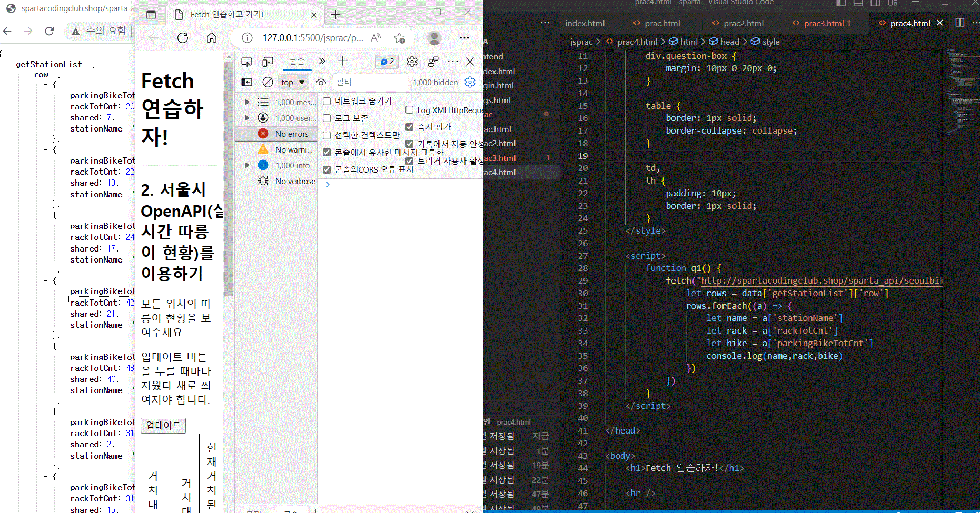Click the 업데이트 button on the page
Screen dimensions: 980x513
(x=163, y=425)
